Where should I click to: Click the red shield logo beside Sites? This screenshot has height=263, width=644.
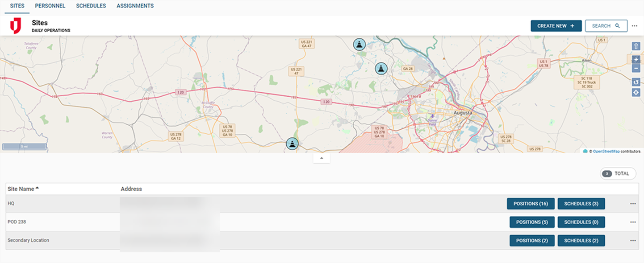16,26
